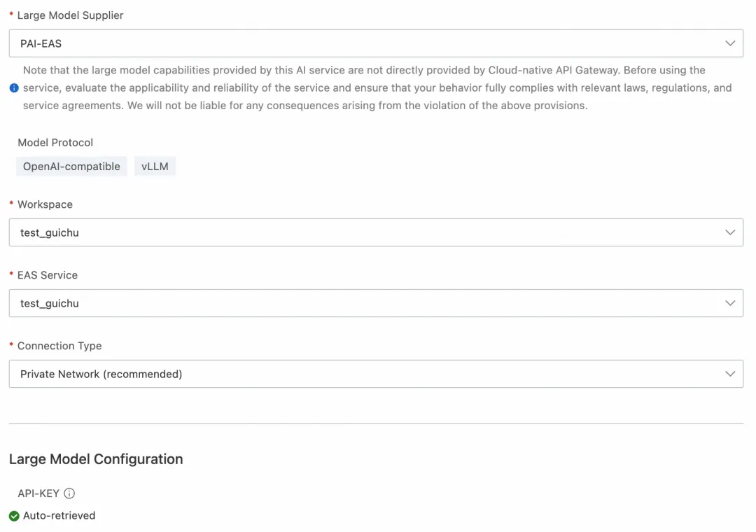Image resolution: width=756 pixels, height=532 pixels.
Task: Click the chevron arrow in the EAS Service field
Action: pyautogui.click(x=730, y=303)
